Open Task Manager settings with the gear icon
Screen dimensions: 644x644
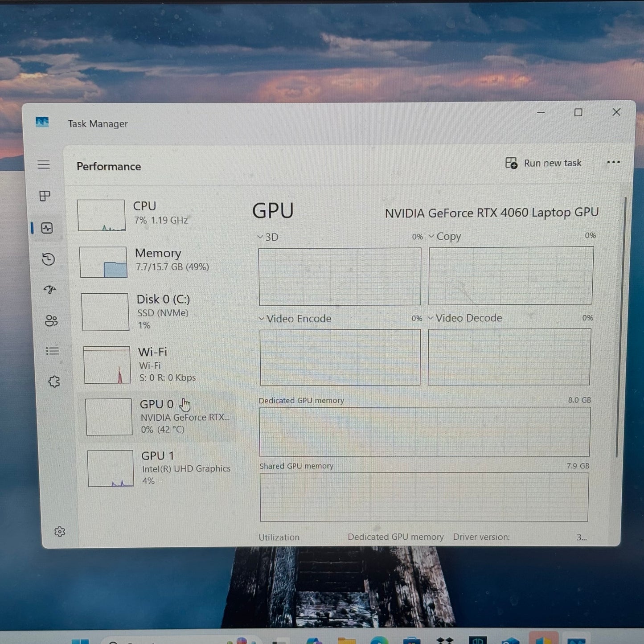(x=60, y=531)
